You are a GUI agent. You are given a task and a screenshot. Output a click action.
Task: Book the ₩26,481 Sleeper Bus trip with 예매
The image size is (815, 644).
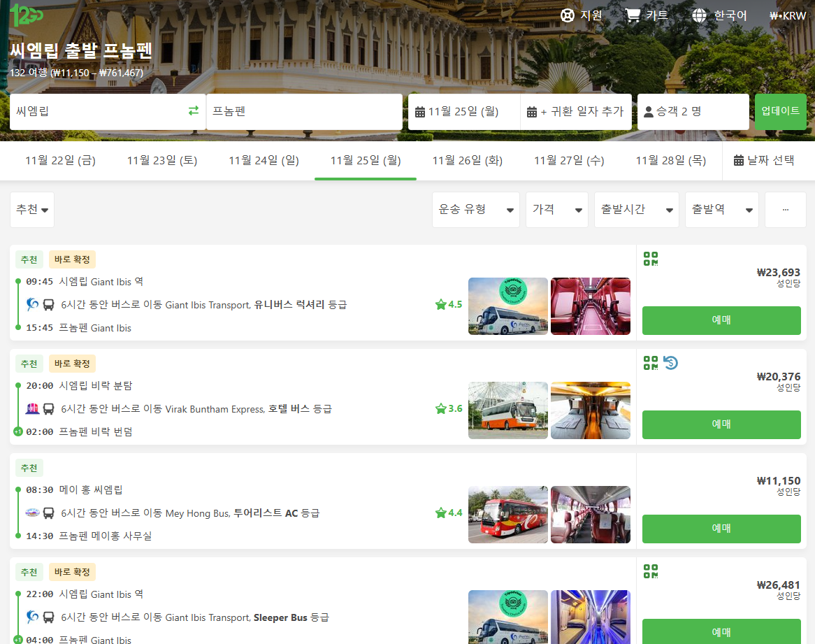(x=721, y=631)
